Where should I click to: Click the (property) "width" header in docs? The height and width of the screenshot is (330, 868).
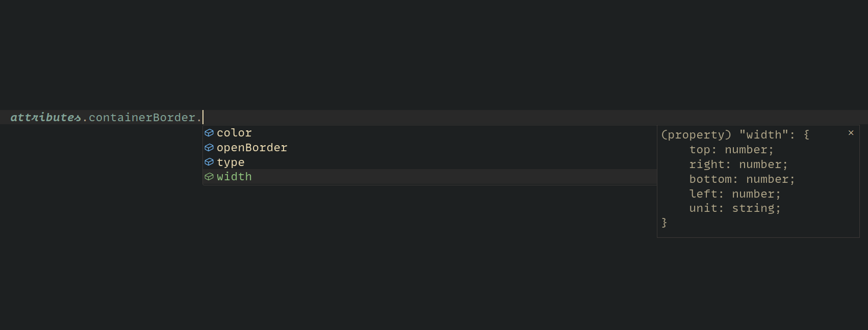(x=735, y=135)
